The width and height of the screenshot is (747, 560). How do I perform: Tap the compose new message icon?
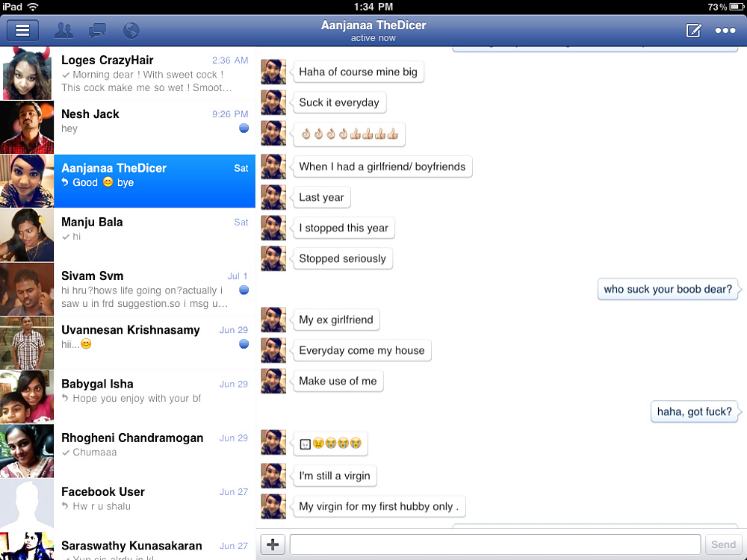693,31
